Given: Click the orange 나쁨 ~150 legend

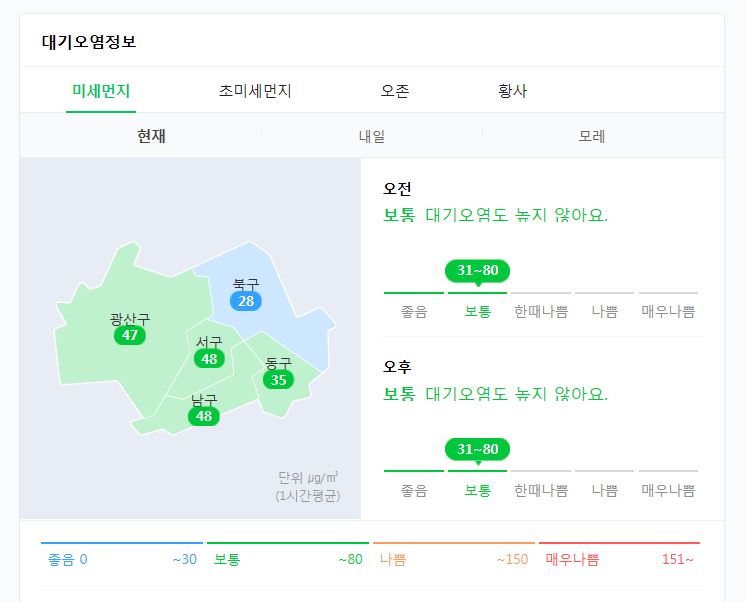Looking at the screenshot, I should pos(454,554).
